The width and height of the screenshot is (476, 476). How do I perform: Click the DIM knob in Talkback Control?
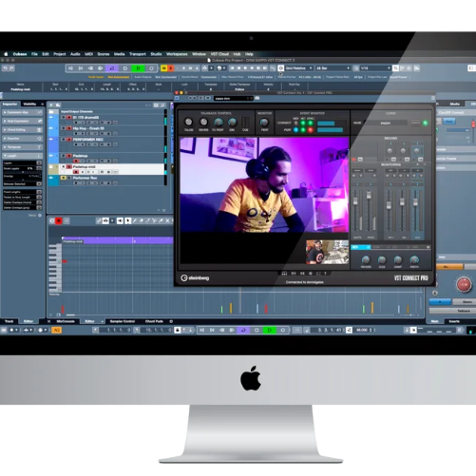(232, 122)
